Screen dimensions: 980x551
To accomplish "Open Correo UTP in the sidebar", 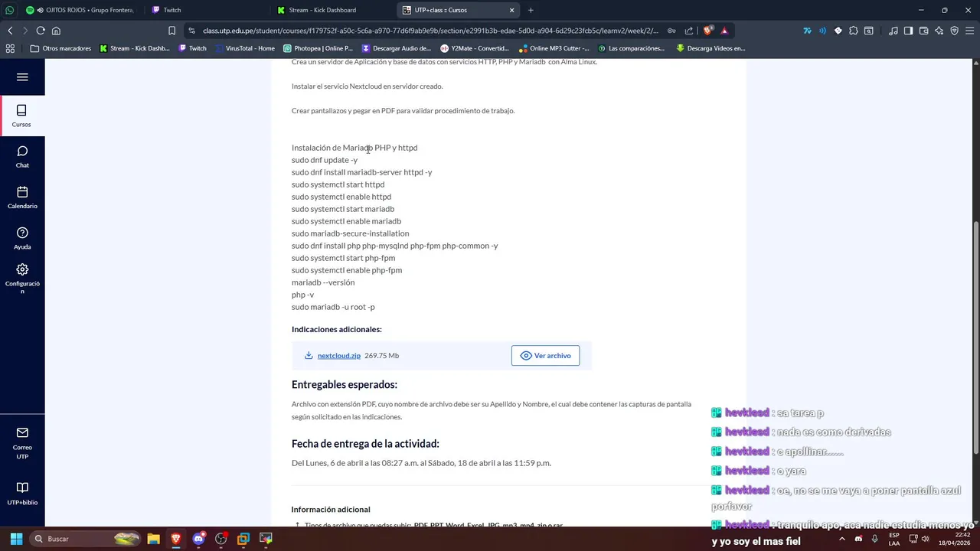I will pos(22,443).
